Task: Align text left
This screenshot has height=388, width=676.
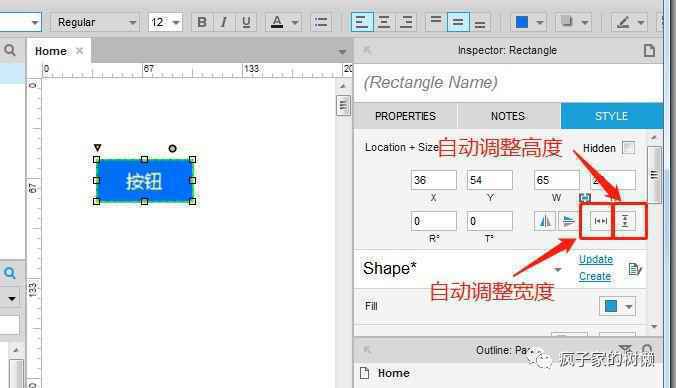Action: (x=362, y=22)
